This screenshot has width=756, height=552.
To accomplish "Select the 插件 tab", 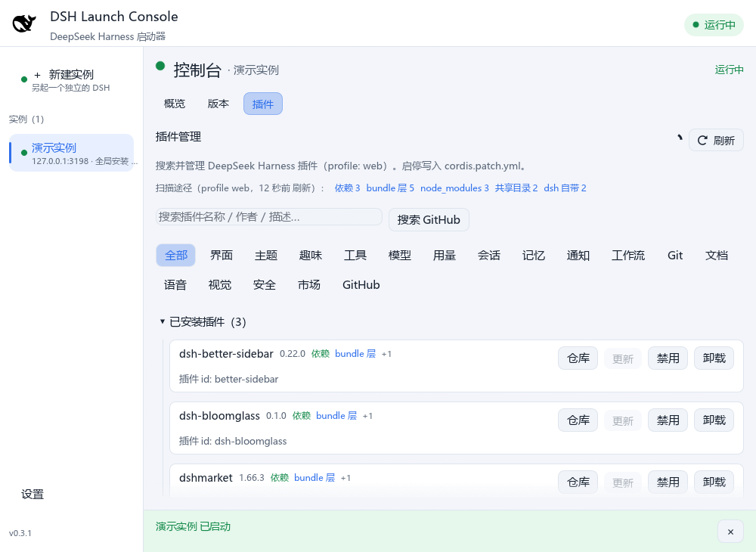I will click(263, 104).
